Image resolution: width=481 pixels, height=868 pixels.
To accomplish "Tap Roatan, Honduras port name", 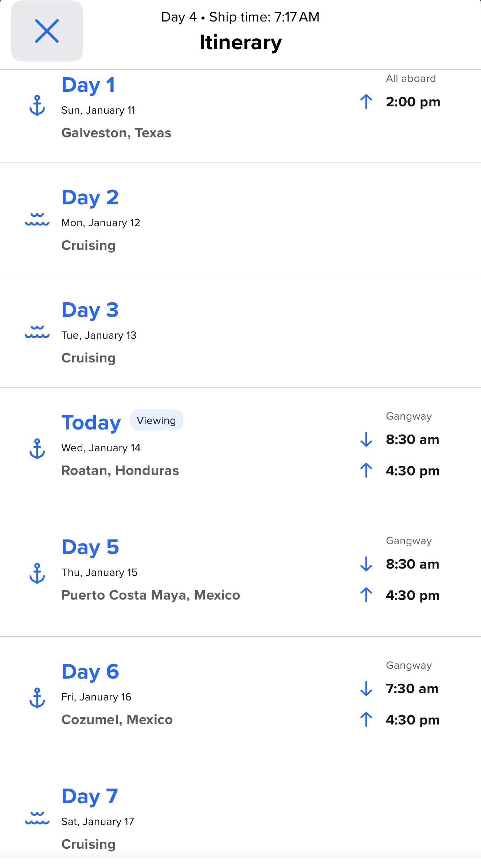I will 120,470.
